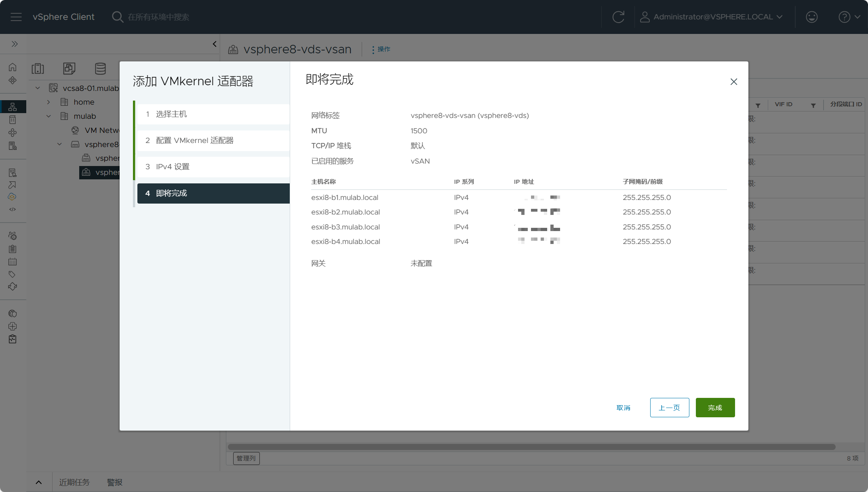Open the Administration gear-people icon

(13, 235)
